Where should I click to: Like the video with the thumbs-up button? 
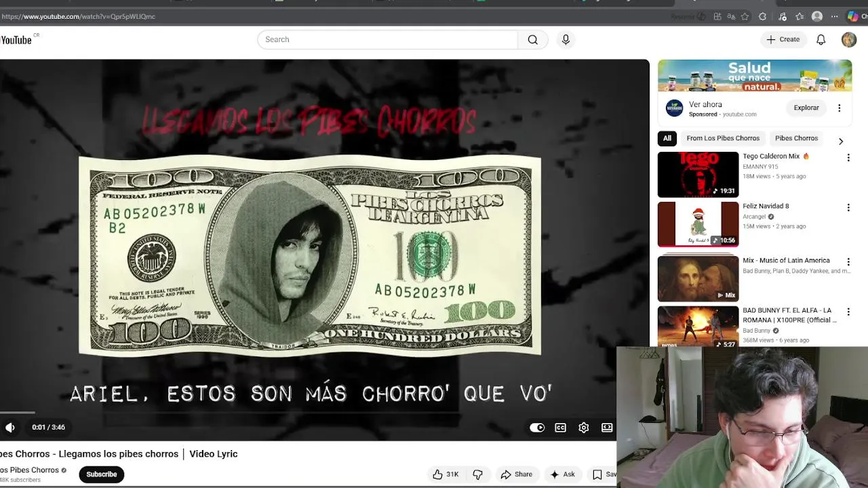click(x=446, y=474)
